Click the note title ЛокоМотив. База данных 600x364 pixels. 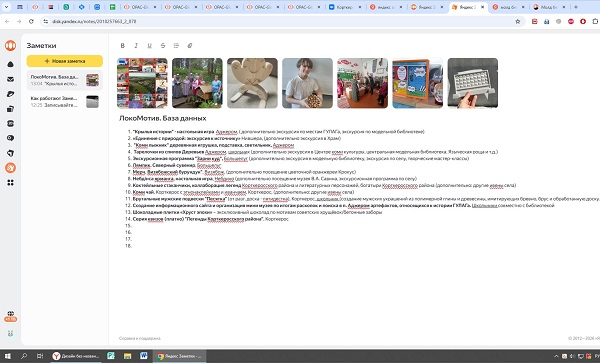click(163, 118)
